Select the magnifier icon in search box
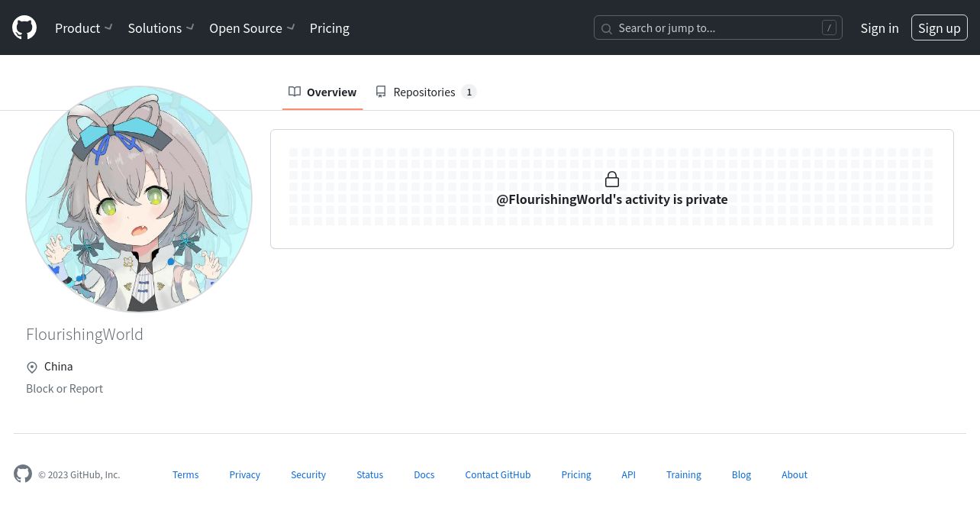 (607, 29)
